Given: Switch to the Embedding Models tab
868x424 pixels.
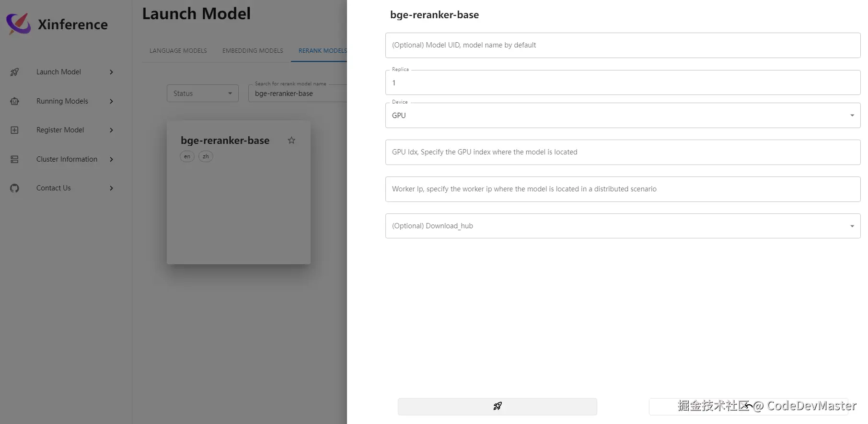Looking at the screenshot, I should (253, 51).
